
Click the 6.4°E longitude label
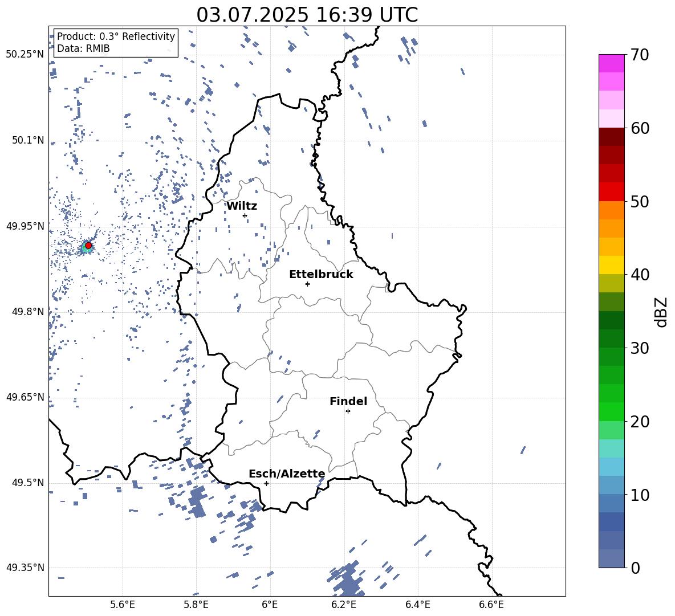pyautogui.click(x=417, y=605)
